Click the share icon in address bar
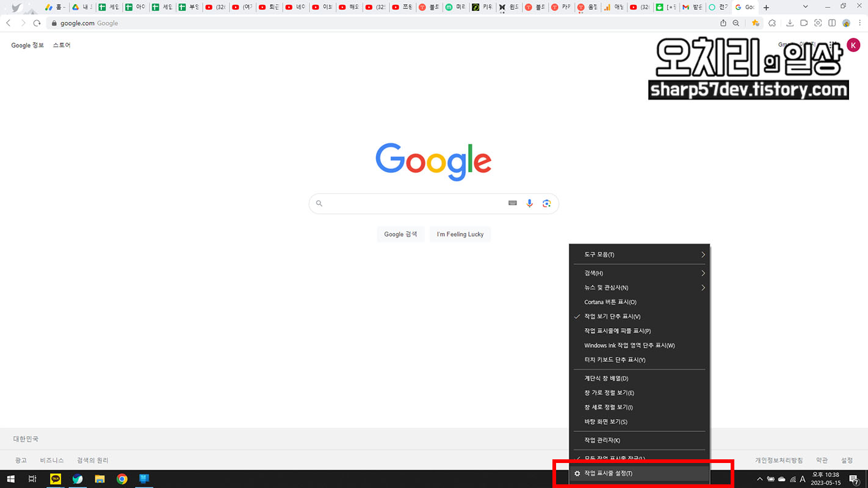 (x=723, y=23)
